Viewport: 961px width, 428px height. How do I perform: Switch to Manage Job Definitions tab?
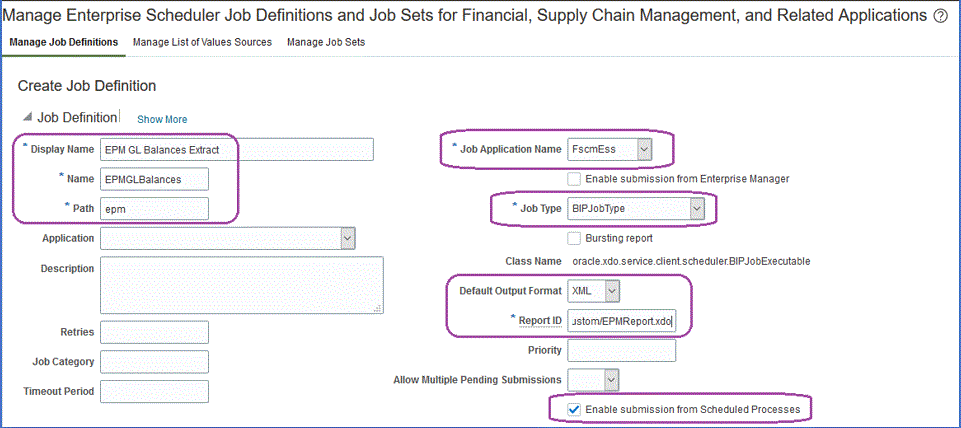click(62, 42)
